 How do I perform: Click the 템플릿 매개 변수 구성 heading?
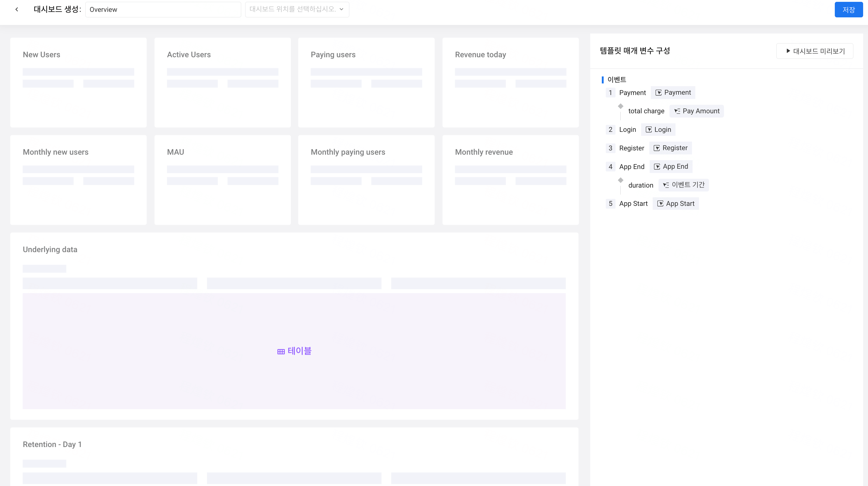pos(635,51)
